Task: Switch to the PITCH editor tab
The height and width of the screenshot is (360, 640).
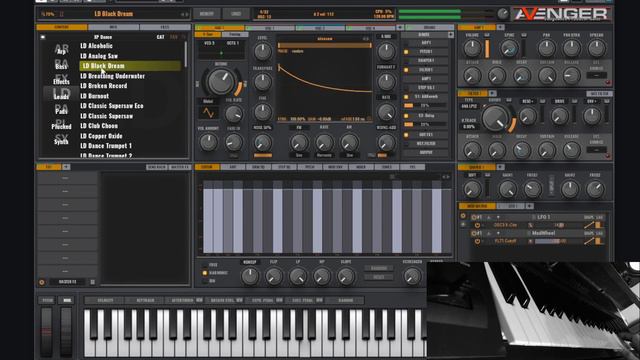Action: (x=310, y=167)
